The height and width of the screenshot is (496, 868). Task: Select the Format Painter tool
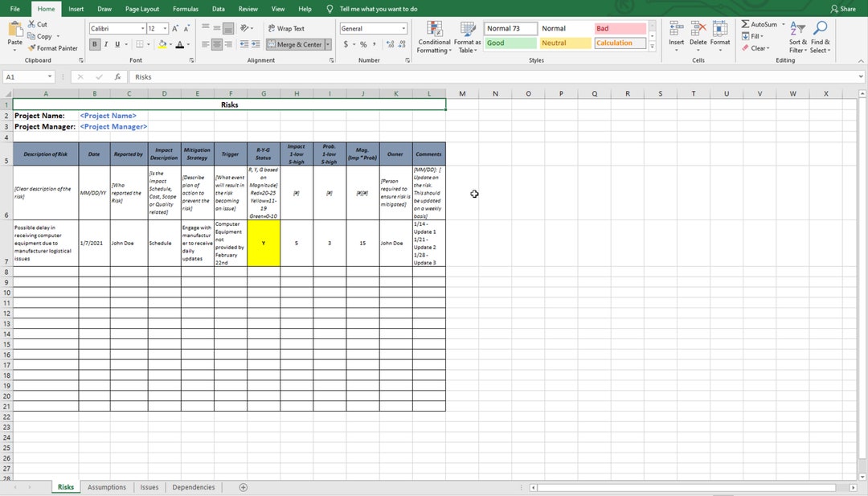click(x=52, y=47)
